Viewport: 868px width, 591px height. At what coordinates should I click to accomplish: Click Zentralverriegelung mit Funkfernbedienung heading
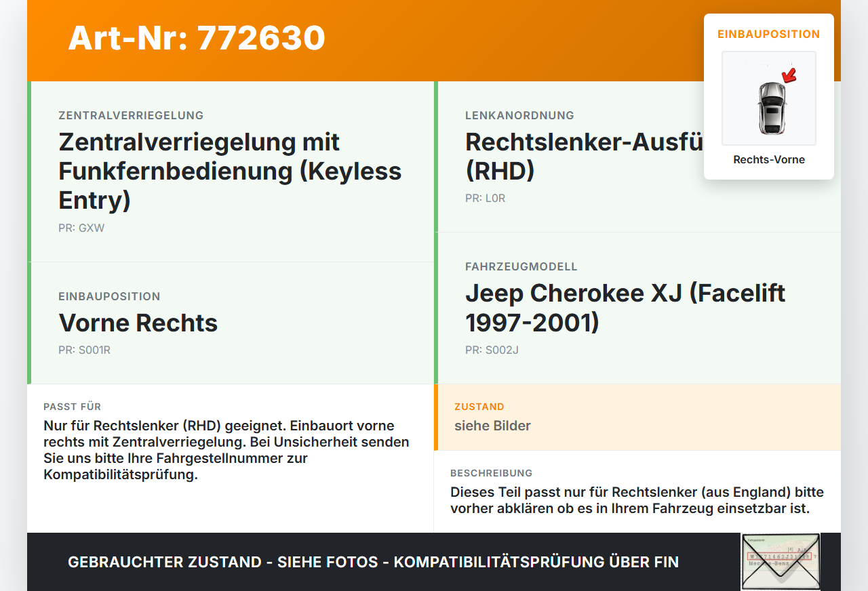click(x=231, y=171)
